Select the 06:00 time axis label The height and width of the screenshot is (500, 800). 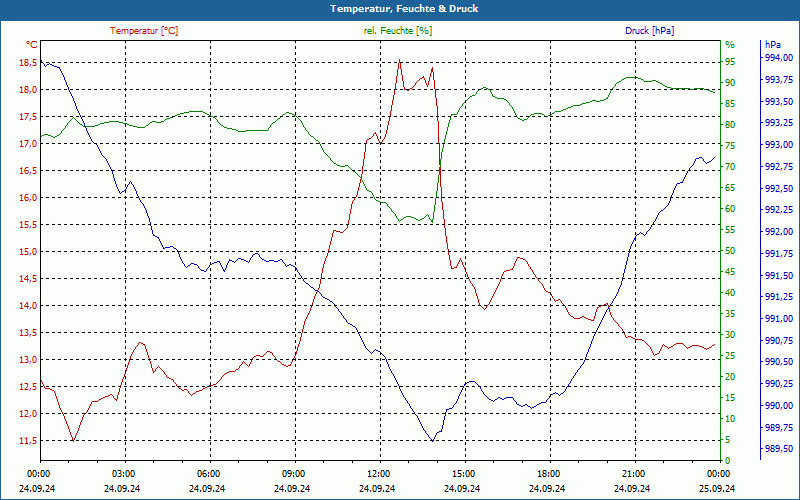click(208, 474)
